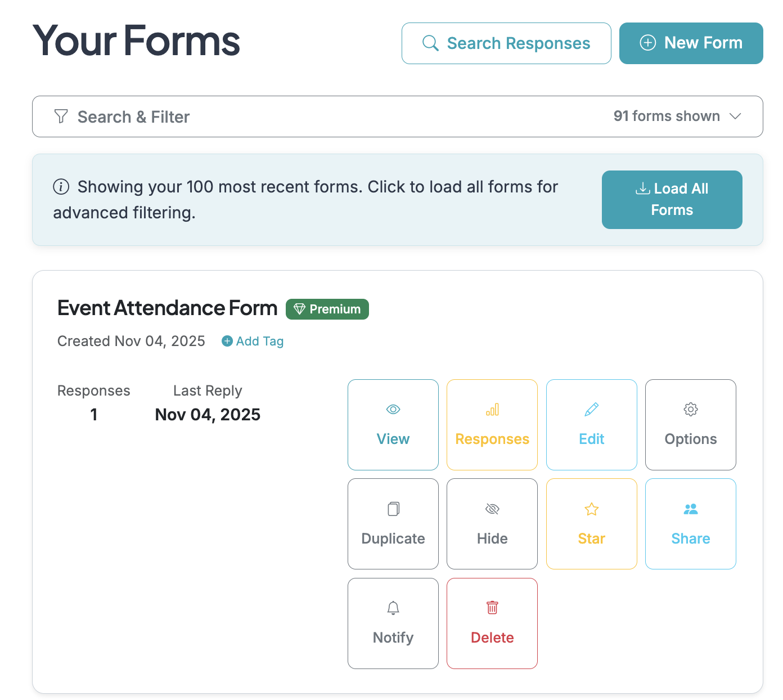The image size is (783, 700).
Task: Click the Notify bell icon
Action: click(393, 608)
